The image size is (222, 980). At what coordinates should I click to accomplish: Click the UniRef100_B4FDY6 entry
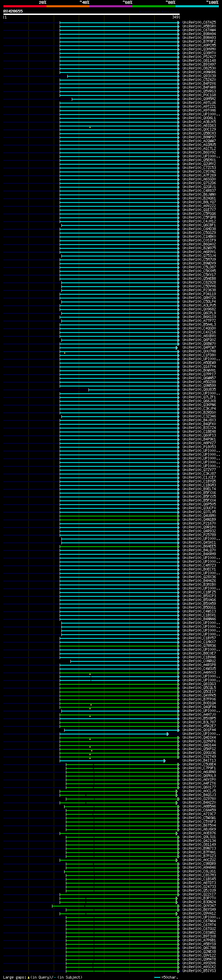click(199, 84)
